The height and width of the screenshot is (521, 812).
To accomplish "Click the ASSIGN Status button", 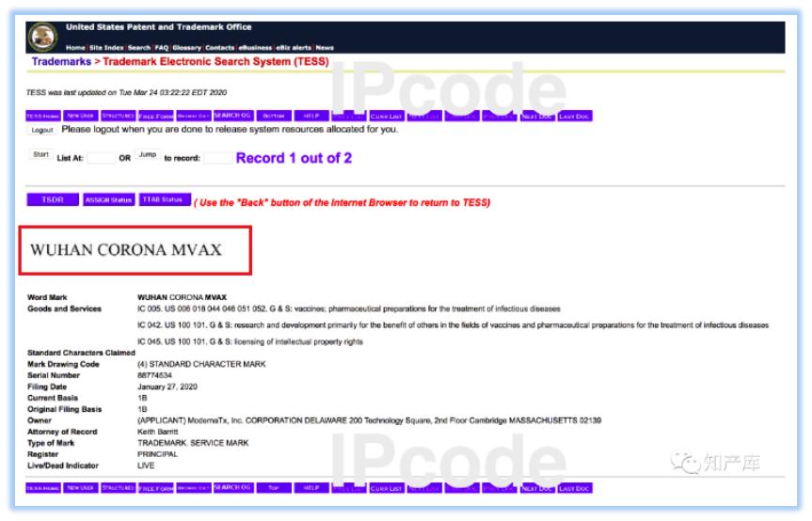I will pos(109,200).
